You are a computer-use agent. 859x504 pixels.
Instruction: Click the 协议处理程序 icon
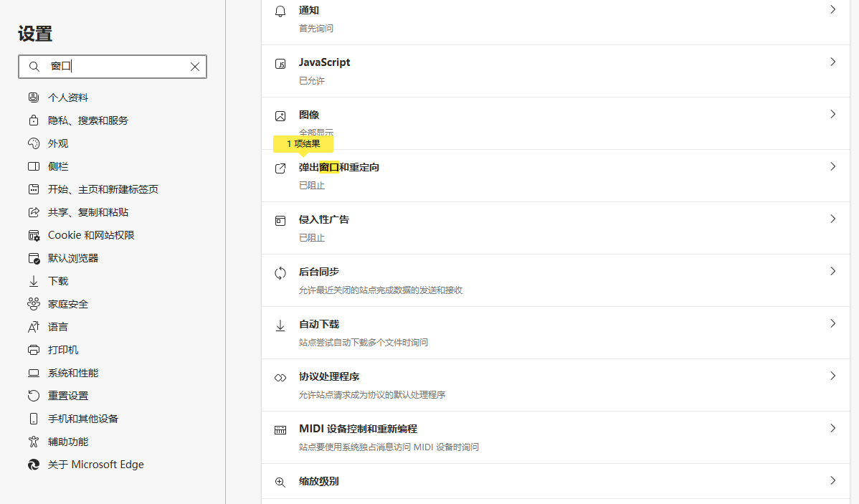pyautogui.click(x=280, y=376)
